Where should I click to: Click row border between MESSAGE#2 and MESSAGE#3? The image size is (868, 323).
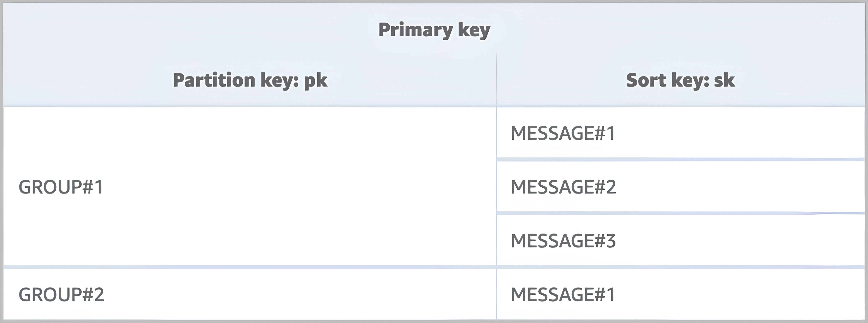point(680,213)
